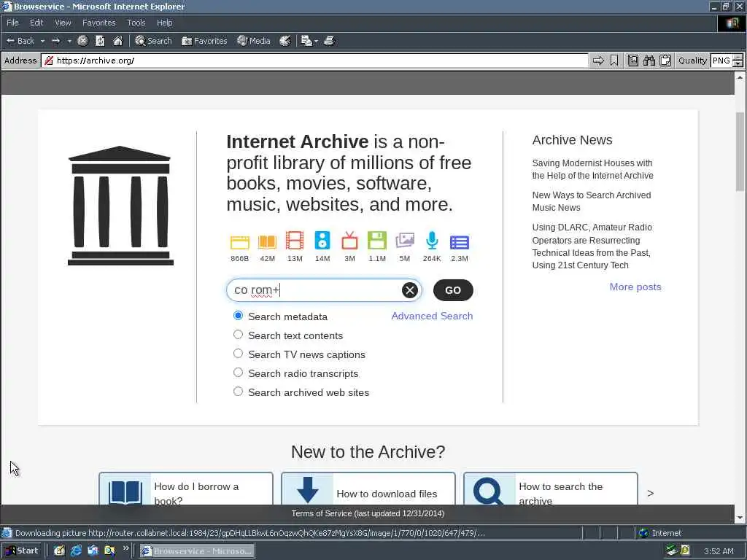The width and height of the screenshot is (747, 560).
Task: Stop page loading with the Stop icon
Action: pos(82,41)
